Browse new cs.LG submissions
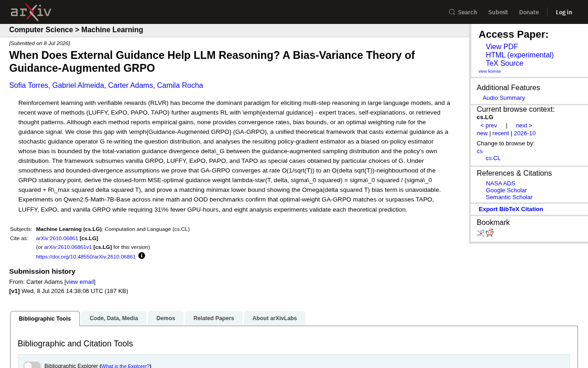 (482, 133)
